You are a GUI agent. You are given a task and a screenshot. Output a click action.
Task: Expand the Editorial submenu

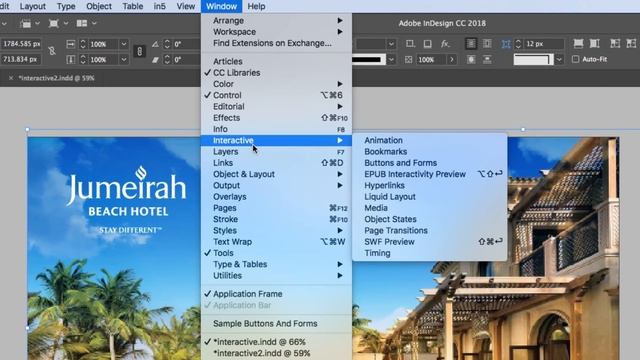click(276, 107)
